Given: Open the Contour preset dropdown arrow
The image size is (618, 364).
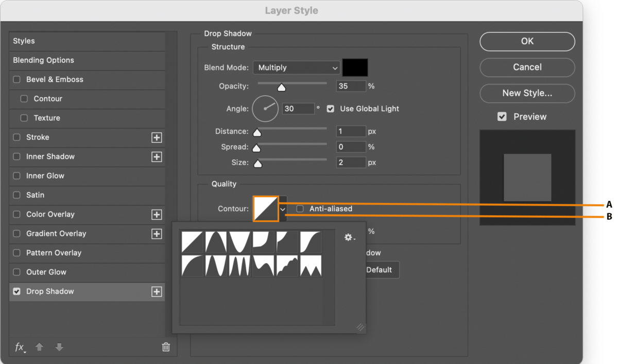Looking at the screenshot, I should 282,209.
